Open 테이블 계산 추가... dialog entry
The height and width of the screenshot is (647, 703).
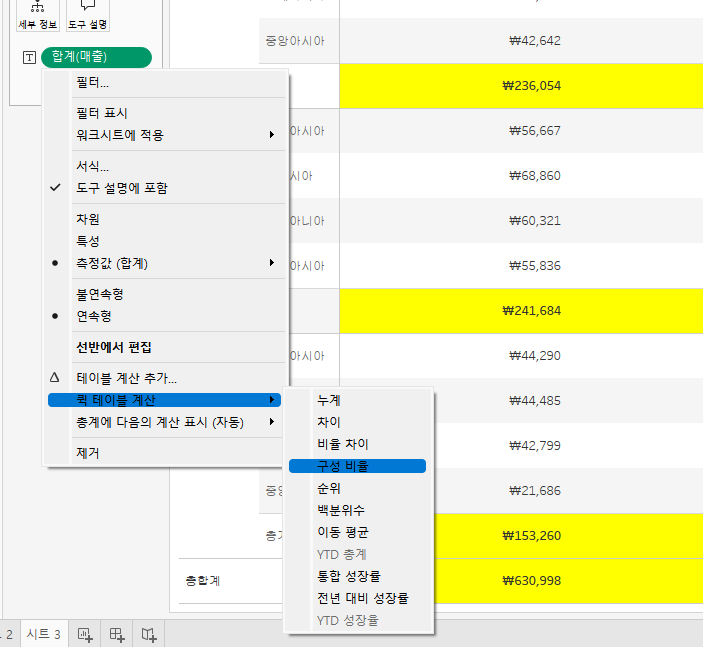coord(166,378)
